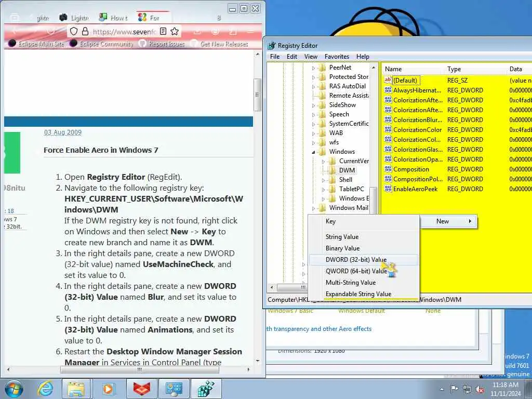Viewport: 532px width, 399px height.
Task: Open the Windows Start button
Action: click(x=14, y=389)
